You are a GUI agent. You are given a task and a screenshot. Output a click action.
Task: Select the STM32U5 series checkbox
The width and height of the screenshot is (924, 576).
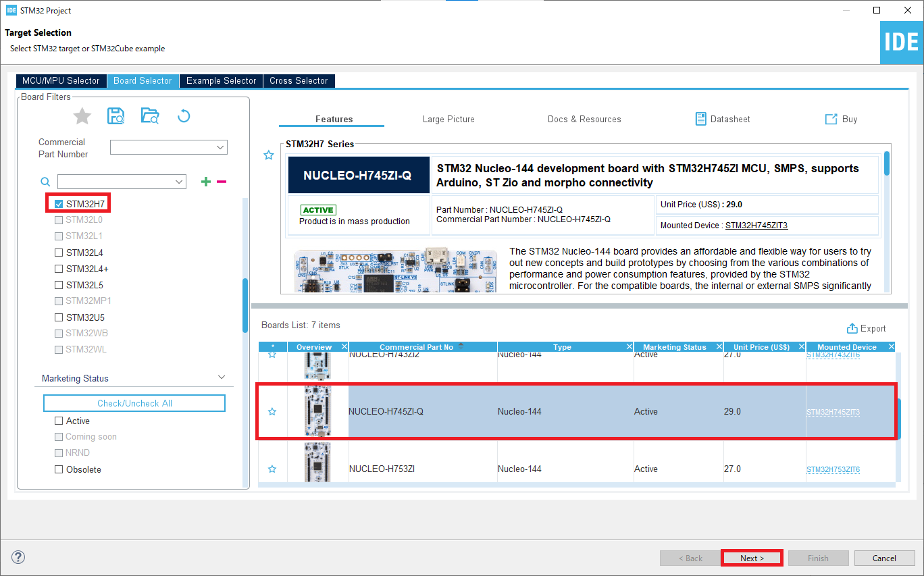pos(59,317)
